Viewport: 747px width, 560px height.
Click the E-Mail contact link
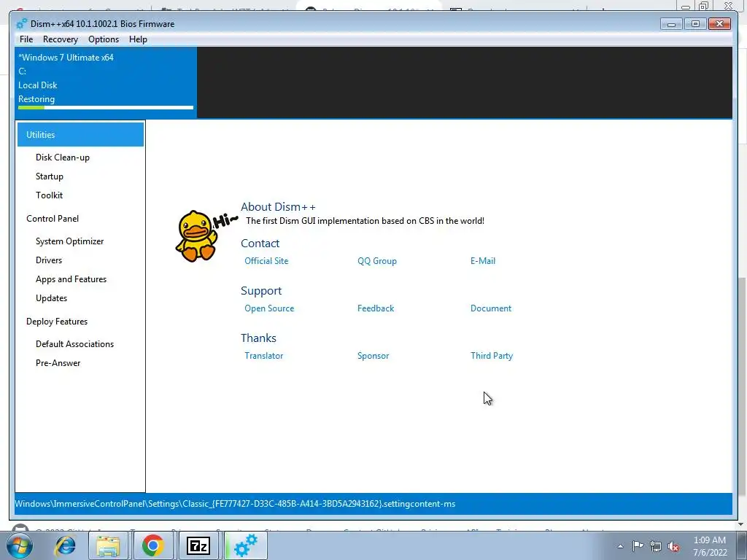[483, 261]
